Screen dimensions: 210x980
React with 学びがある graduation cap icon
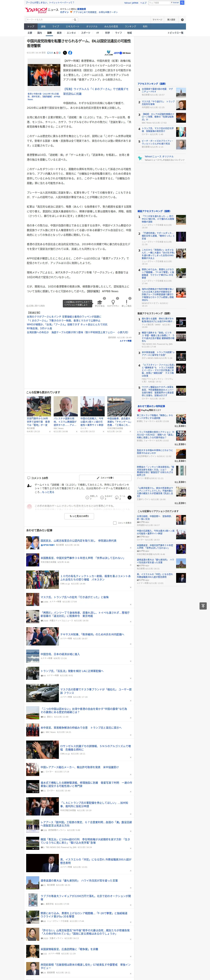tap(100, 302)
